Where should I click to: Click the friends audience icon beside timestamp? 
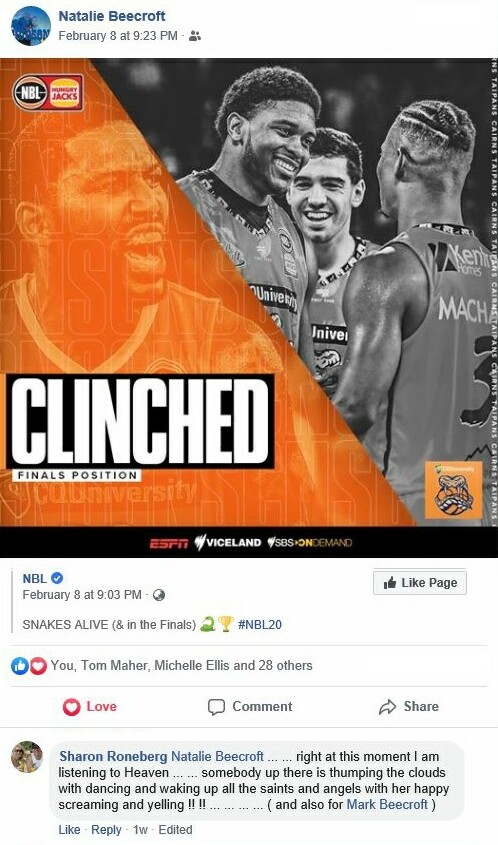pyautogui.click(x=195, y=36)
